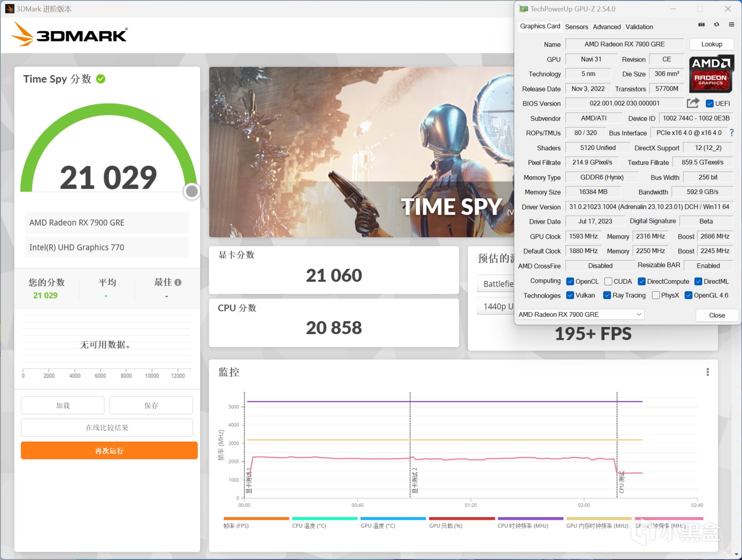Toggle the PhysX checkbox

(x=656, y=296)
